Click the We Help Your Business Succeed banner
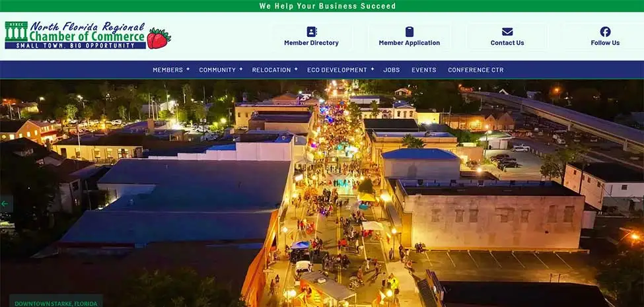644x307 pixels. (328, 6)
